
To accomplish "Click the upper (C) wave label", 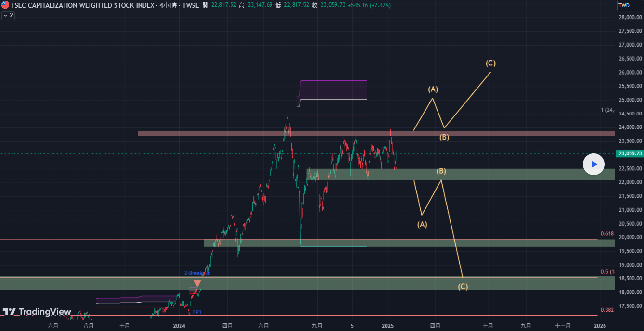I will coord(490,63).
